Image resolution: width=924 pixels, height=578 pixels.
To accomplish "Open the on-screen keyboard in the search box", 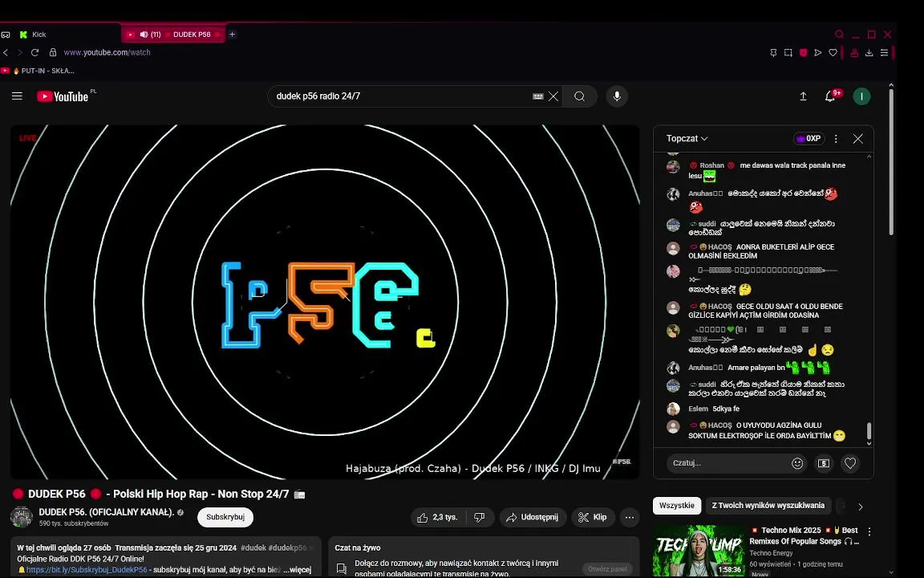I will (x=537, y=96).
